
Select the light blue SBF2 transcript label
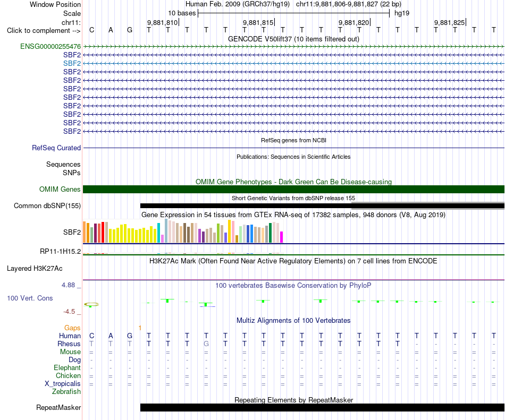click(x=72, y=63)
